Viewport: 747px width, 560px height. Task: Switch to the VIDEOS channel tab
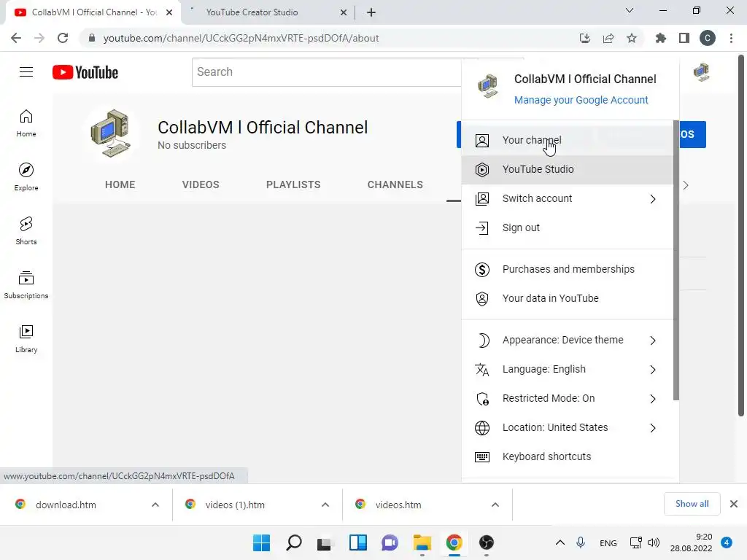pos(201,184)
